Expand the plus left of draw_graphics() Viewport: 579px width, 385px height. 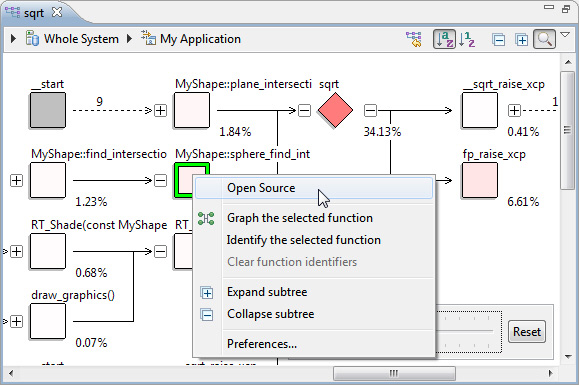tap(16, 322)
